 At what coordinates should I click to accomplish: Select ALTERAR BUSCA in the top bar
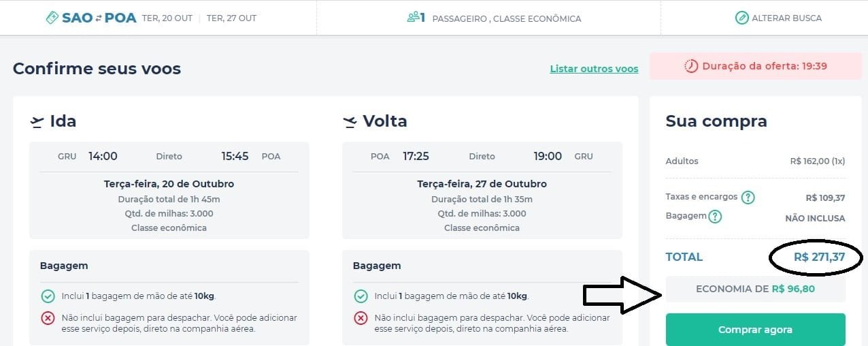point(778,18)
